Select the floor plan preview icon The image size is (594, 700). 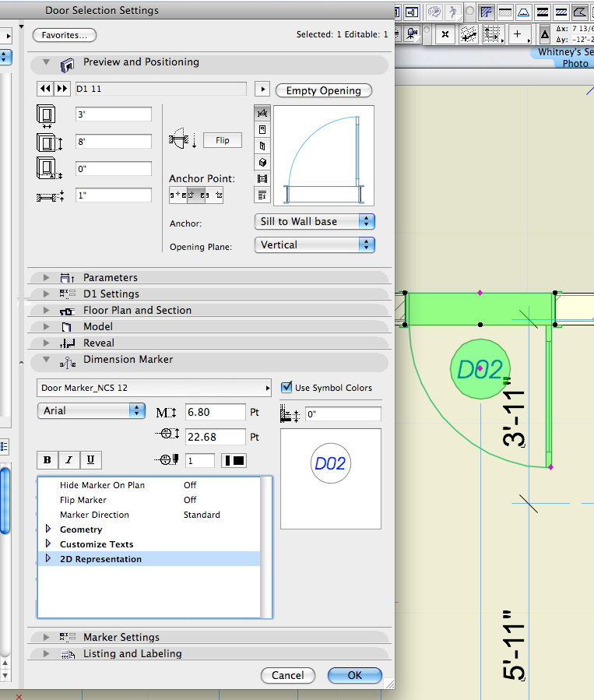tap(262, 113)
